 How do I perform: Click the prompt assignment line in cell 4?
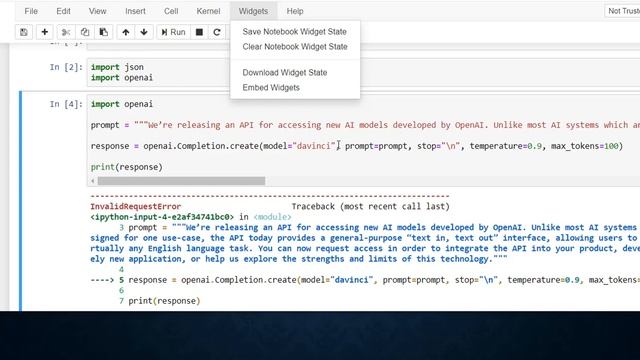[x=365, y=125]
